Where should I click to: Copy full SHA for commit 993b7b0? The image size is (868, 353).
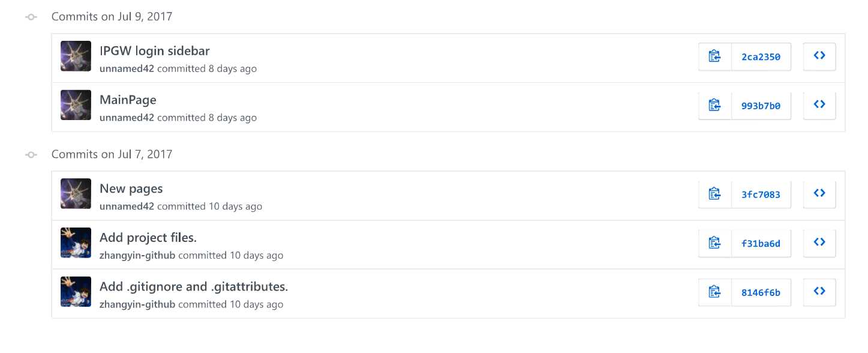click(714, 106)
